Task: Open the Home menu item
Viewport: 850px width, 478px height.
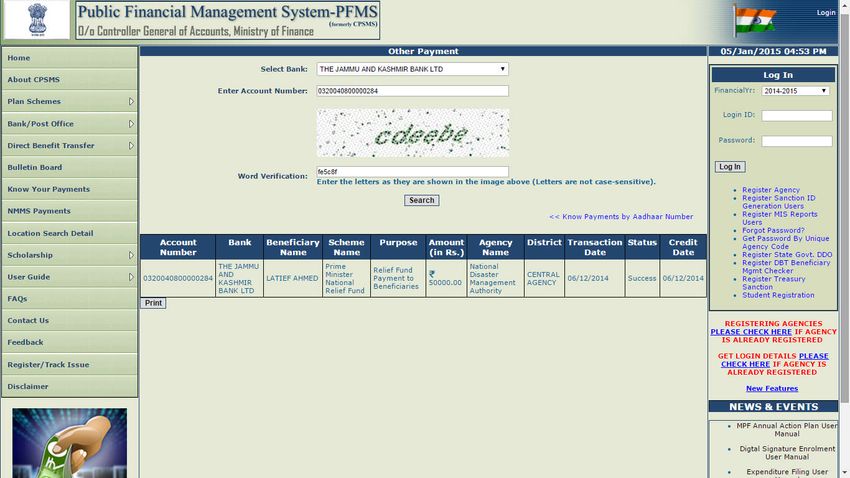Action: coord(69,57)
